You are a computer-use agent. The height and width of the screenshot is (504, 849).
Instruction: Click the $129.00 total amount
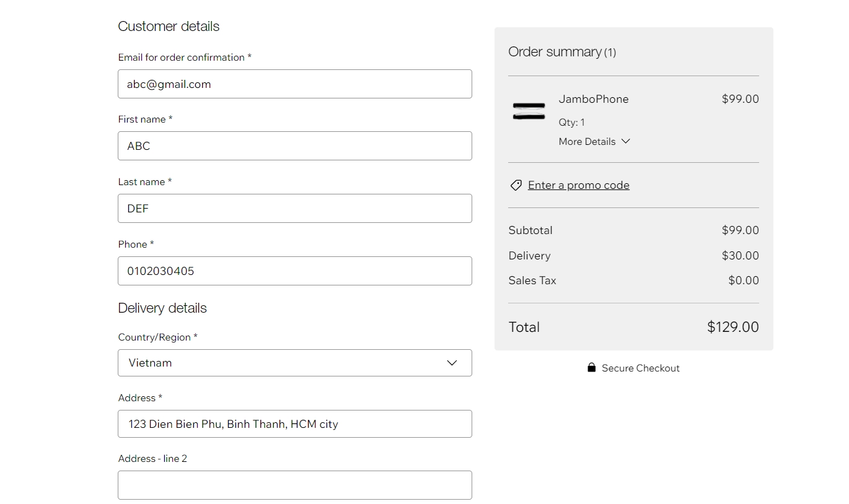(x=732, y=327)
